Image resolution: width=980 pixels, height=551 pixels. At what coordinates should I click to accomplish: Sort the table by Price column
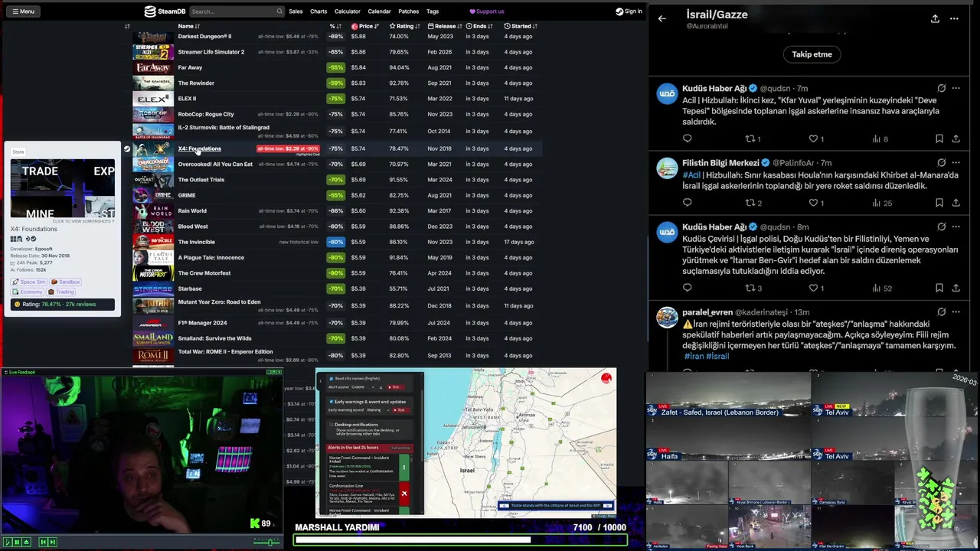365,26
